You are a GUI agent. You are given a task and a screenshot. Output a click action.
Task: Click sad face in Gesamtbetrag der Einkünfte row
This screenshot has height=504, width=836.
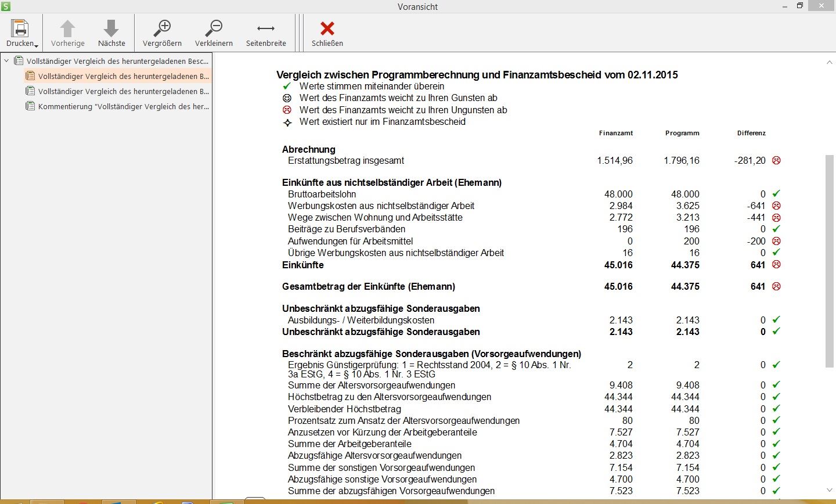click(776, 286)
